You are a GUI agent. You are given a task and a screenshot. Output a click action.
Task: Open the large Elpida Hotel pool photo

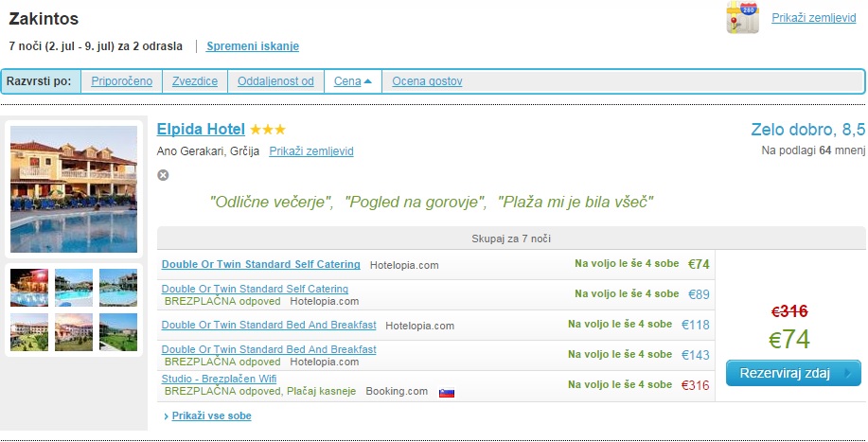point(74,189)
